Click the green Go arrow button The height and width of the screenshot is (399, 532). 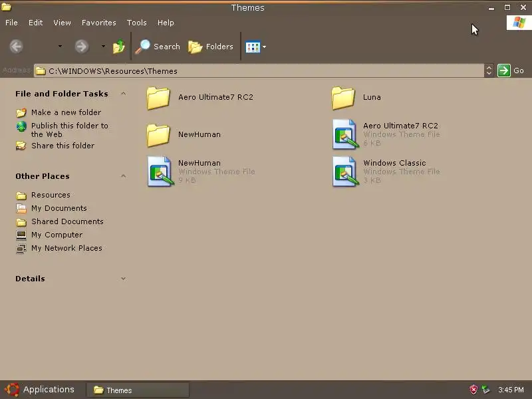pyautogui.click(x=504, y=70)
